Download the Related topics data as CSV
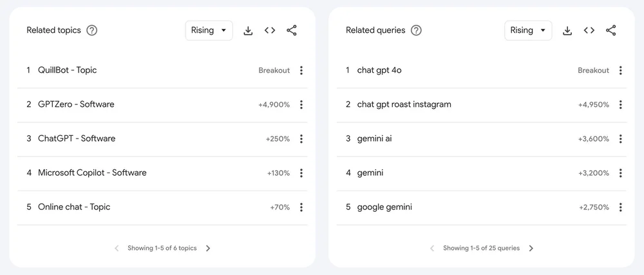644x275 pixels. (248, 31)
